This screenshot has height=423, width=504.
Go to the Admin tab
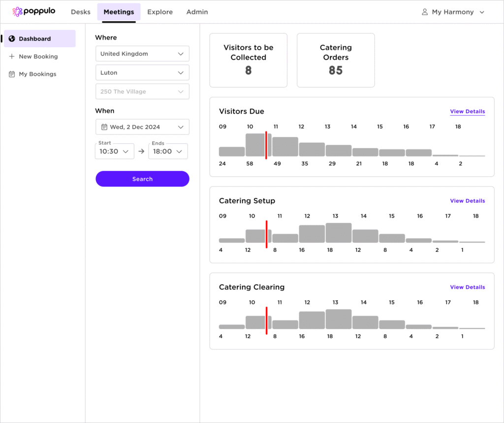[x=197, y=12]
